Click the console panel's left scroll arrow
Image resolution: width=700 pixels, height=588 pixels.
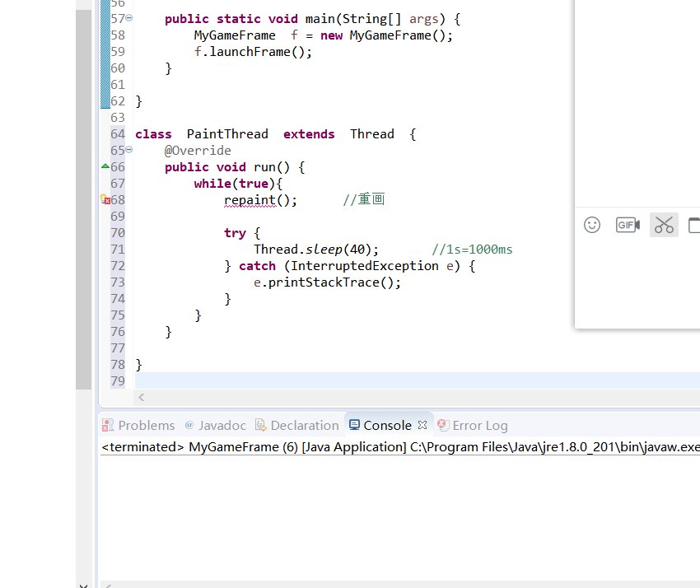(x=108, y=586)
